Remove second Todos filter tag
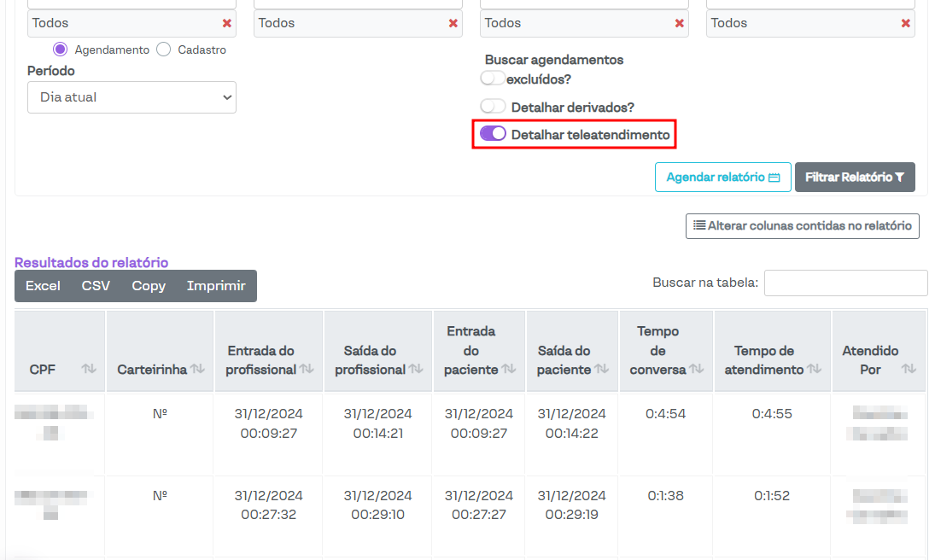This screenshot has height=560, width=935. tap(453, 23)
